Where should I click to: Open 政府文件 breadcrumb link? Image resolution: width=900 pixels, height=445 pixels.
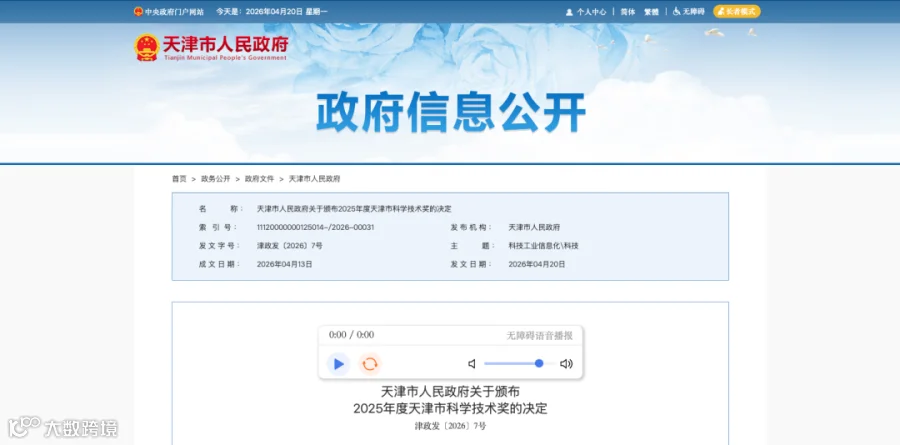(259, 179)
